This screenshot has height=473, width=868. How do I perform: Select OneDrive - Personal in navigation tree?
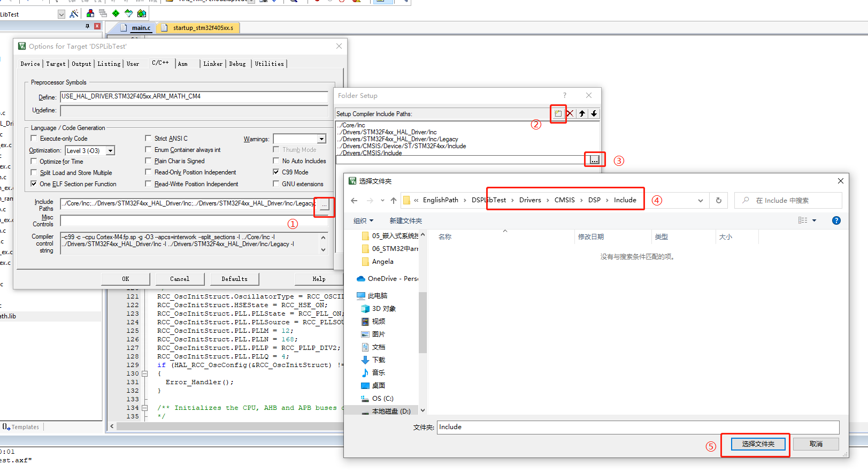click(x=387, y=279)
